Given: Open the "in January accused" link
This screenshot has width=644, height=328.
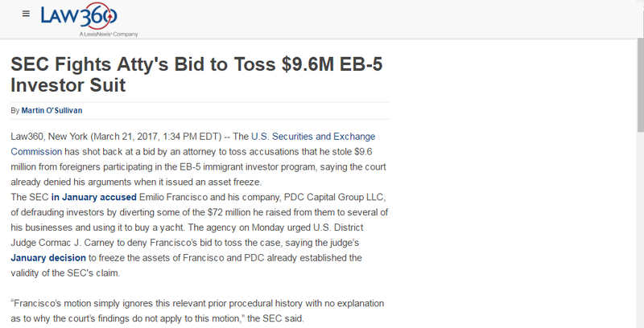Looking at the screenshot, I should click(93, 197).
